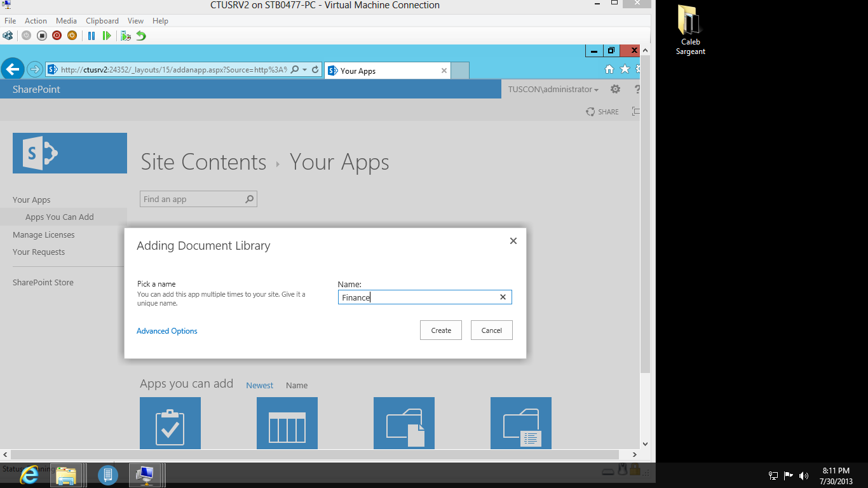Image resolution: width=868 pixels, height=488 pixels.
Task: Click the Find an app search magnifier
Action: click(x=250, y=200)
